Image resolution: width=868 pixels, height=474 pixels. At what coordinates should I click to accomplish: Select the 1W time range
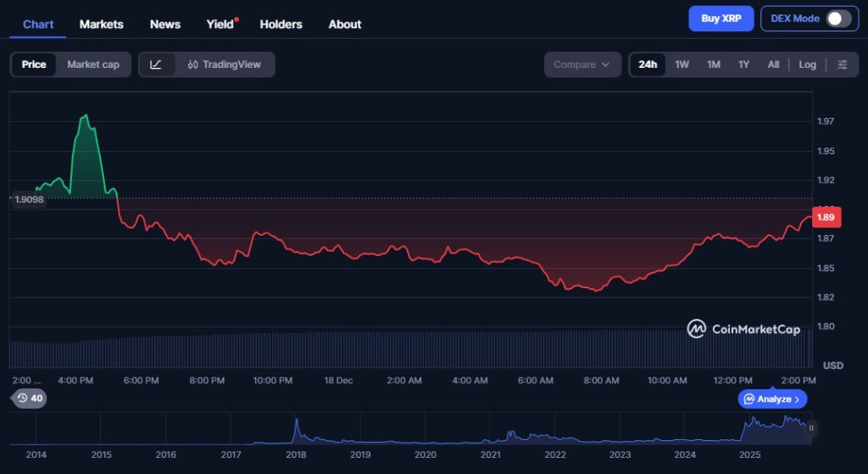pos(682,64)
